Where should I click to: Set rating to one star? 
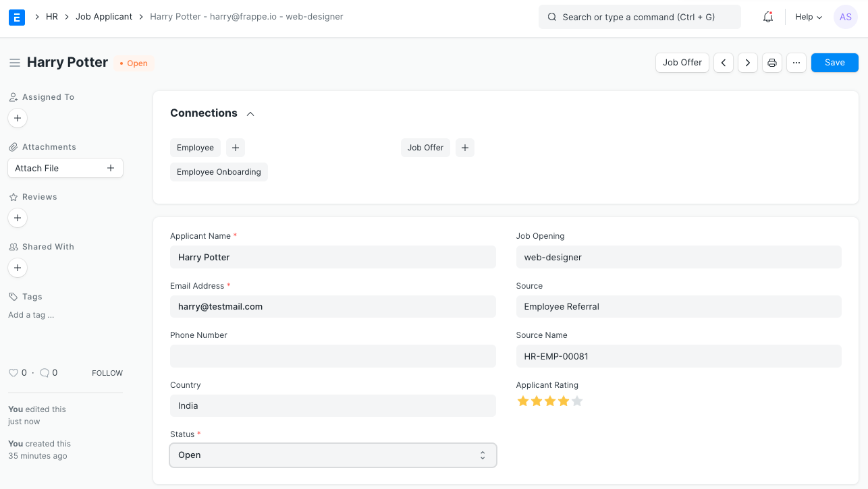[x=523, y=401]
